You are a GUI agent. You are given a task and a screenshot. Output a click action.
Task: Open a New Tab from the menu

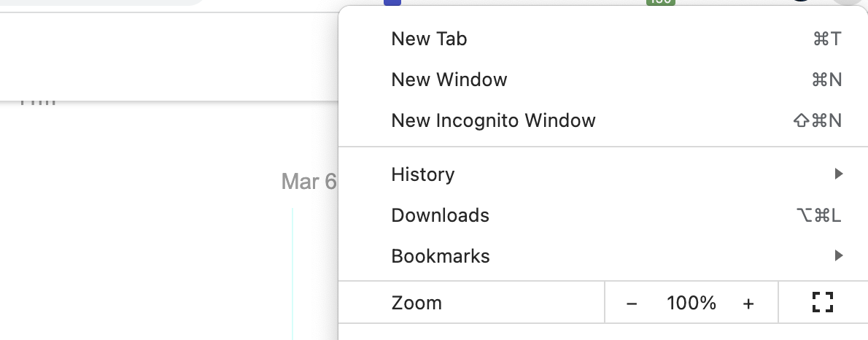tap(429, 39)
